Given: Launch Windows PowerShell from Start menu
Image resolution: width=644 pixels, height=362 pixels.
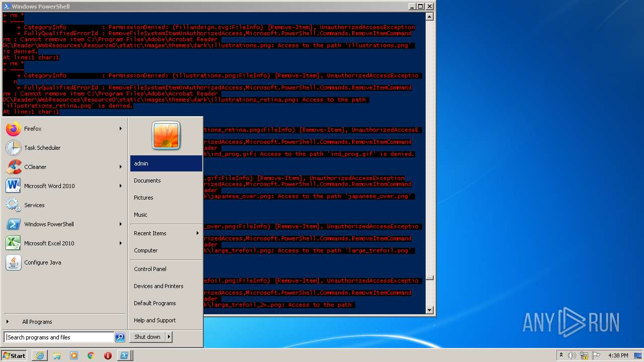Looking at the screenshot, I should point(64,224).
